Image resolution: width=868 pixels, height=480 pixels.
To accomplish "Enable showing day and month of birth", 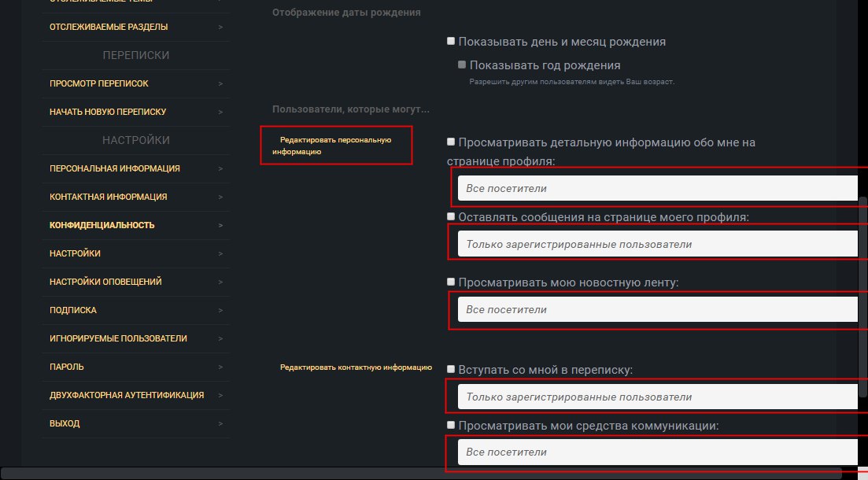I will (451, 41).
